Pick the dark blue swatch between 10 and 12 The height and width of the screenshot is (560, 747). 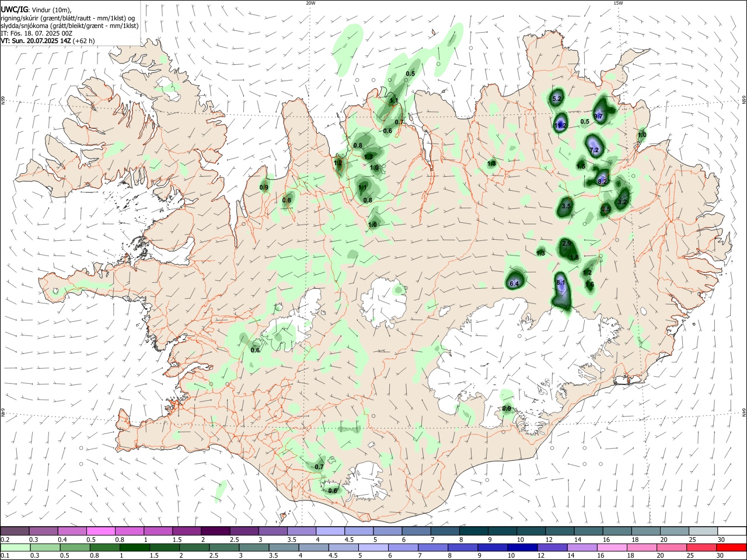pyautogui.click(x=521, y=547)
